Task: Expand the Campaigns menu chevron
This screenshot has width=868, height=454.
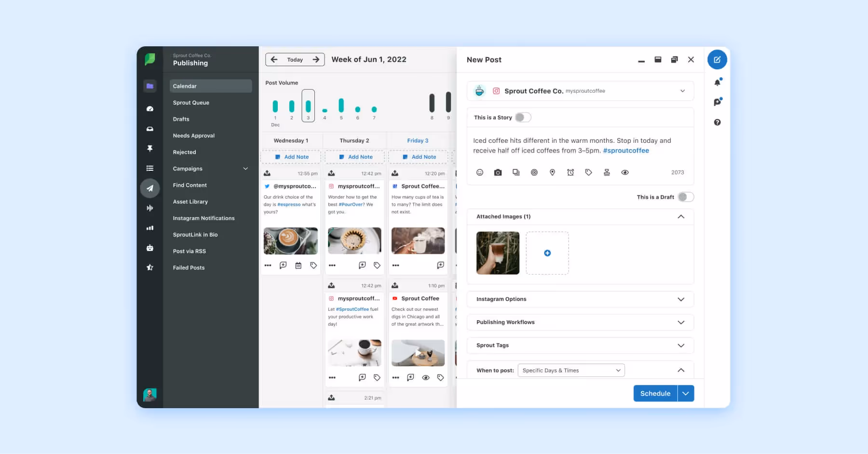Action: coord(245,169)
